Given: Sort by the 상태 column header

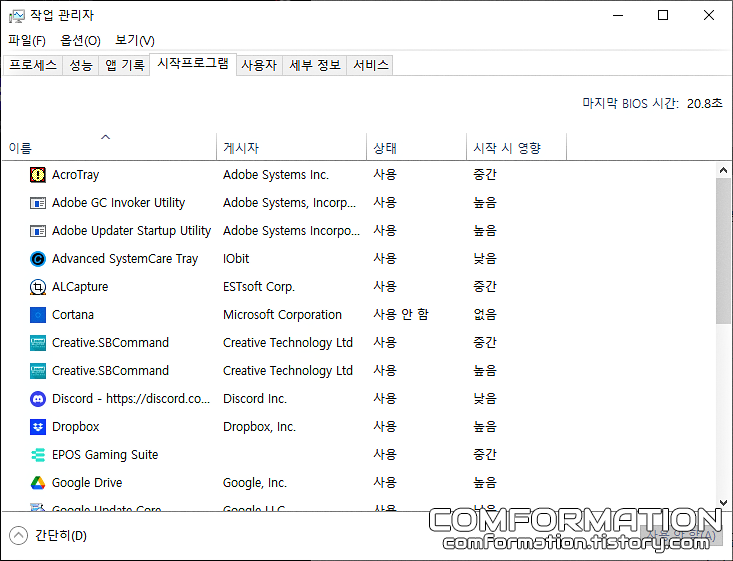Looking at the screenshot, I should point(417,147).
